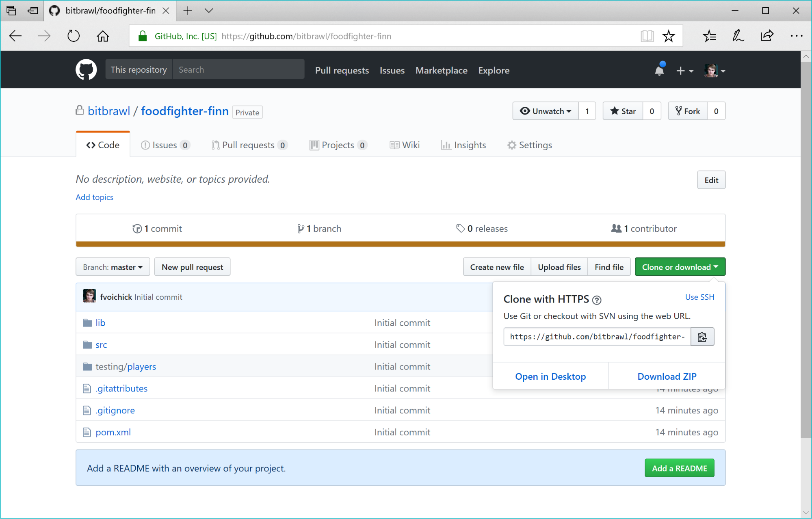Viewport: 812px width, 519px height.
Task: Open Issues in top navigation
Action: 392,70
